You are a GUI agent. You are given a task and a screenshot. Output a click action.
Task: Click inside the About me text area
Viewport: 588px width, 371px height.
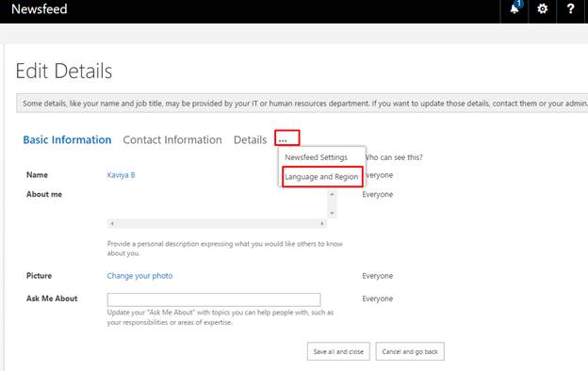pos(217,204)
